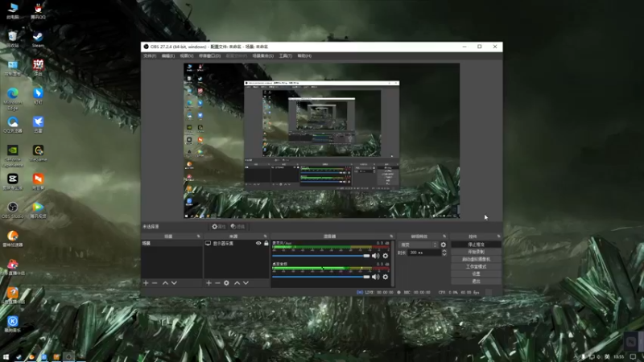Viewport: 644px width, 362px height.
Task: Open the File (文件) menu
Action: [150, 56]
